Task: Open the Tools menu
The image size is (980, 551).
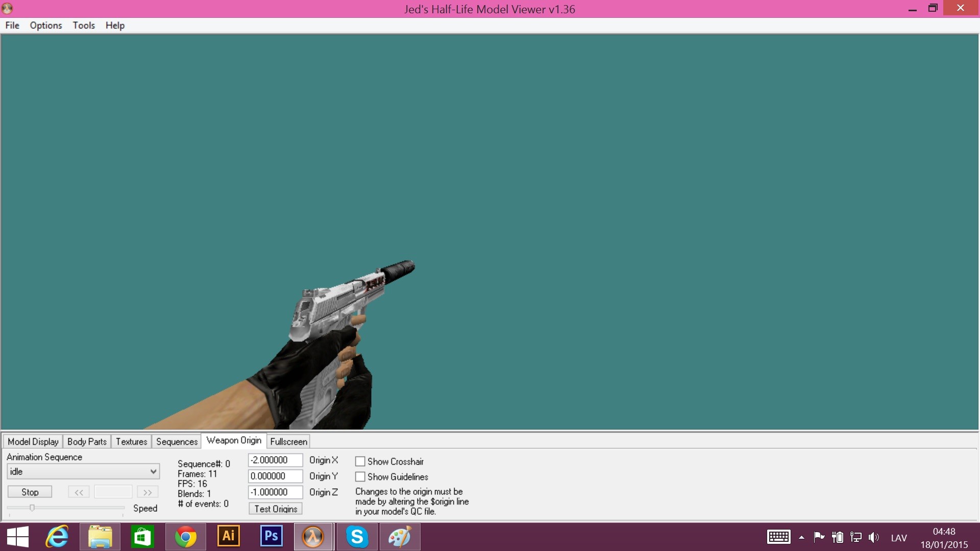Action: coord(83,25)
